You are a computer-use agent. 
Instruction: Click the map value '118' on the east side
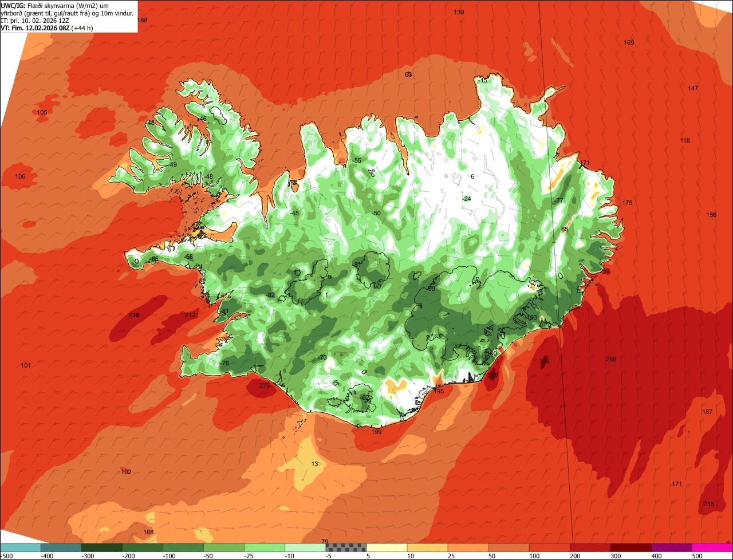(685, 140)
